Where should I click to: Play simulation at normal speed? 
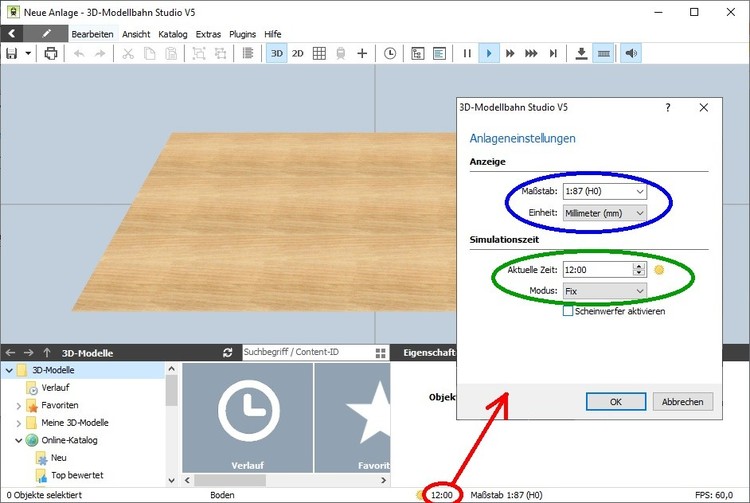click(x=489, y=54)
